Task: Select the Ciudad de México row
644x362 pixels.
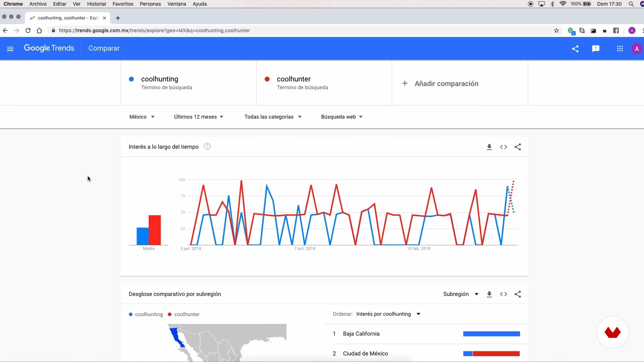Action: [426, 353]
